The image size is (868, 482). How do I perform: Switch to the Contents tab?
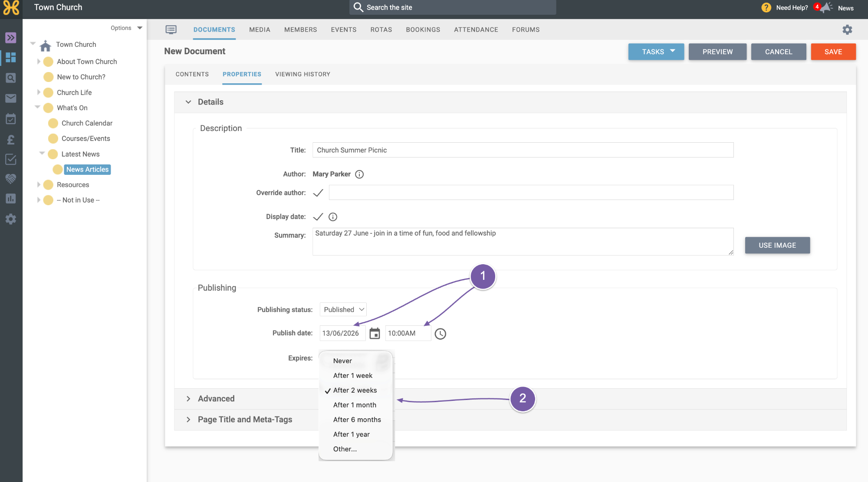tap(192, 74)
